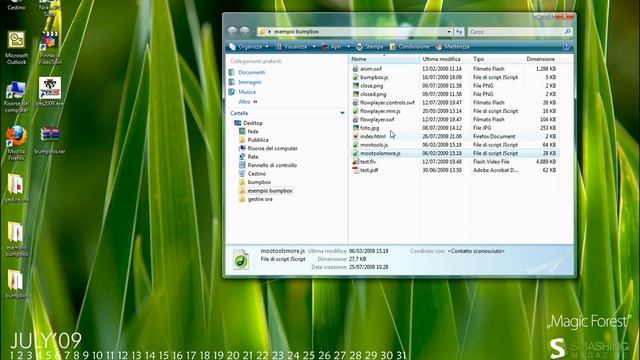Select bumpbox in folder tree

click(x=259, y=182)
